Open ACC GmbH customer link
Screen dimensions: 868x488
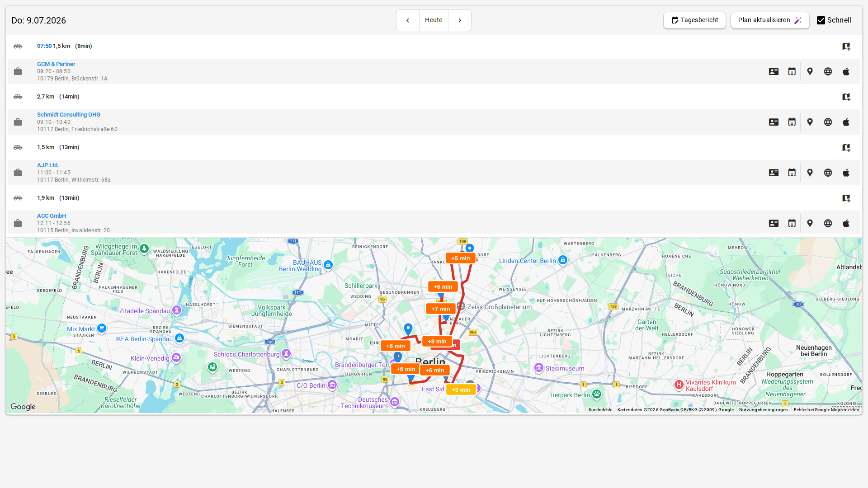pyautogui.click(x=52, y=216)
